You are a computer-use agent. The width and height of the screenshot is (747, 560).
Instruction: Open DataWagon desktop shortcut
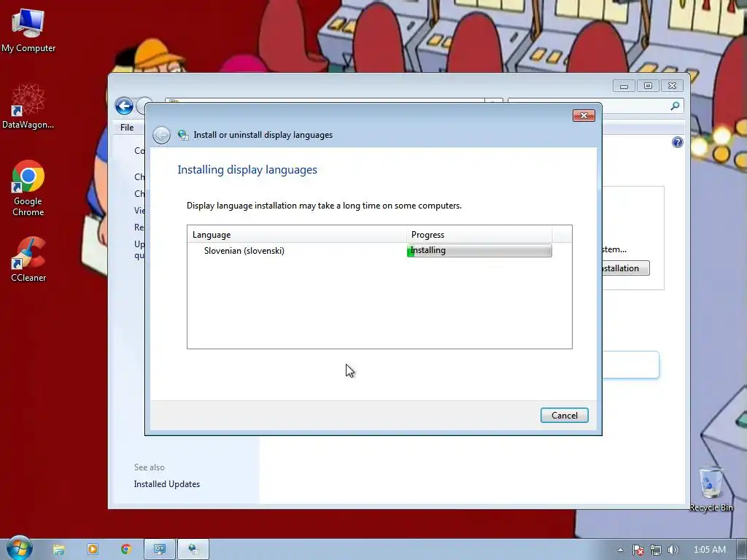tap(28, 106)
